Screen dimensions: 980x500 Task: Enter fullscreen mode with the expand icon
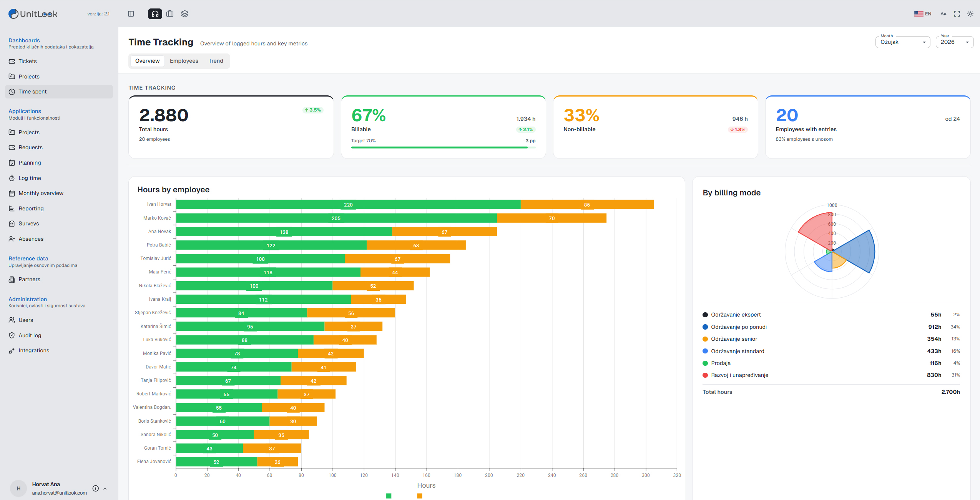pos(957,14)
